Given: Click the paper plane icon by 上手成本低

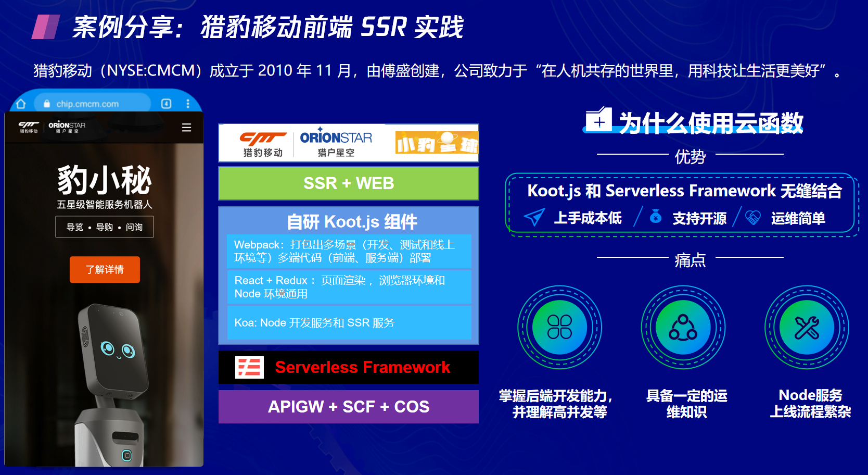Looking at the screenshot, I should tap(534, 217).
